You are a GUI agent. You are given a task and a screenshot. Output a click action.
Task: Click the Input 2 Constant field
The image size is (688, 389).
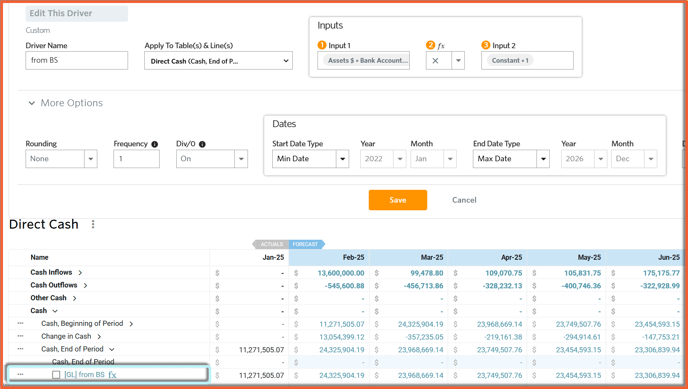pyautogui.click(x=527, y=61)
